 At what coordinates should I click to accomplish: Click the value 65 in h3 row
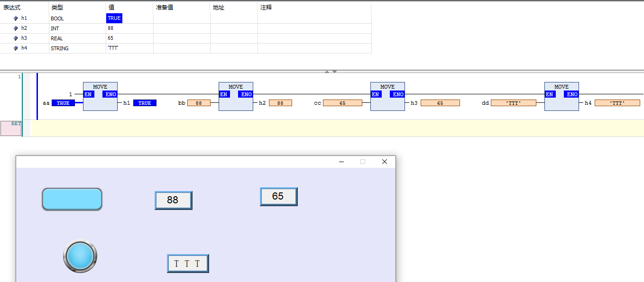(x=110, y=38)
